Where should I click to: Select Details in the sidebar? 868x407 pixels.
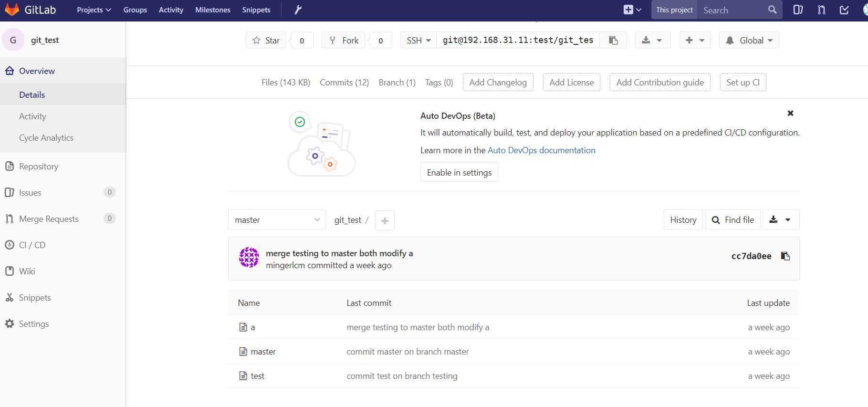(x=63, y=94)
